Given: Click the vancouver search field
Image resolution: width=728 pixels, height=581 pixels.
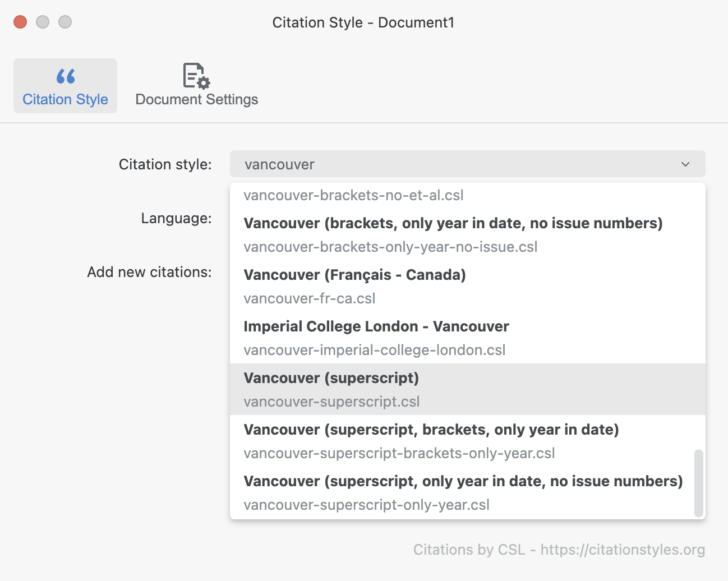Looking at the screenshot, I should pos(468,164).
